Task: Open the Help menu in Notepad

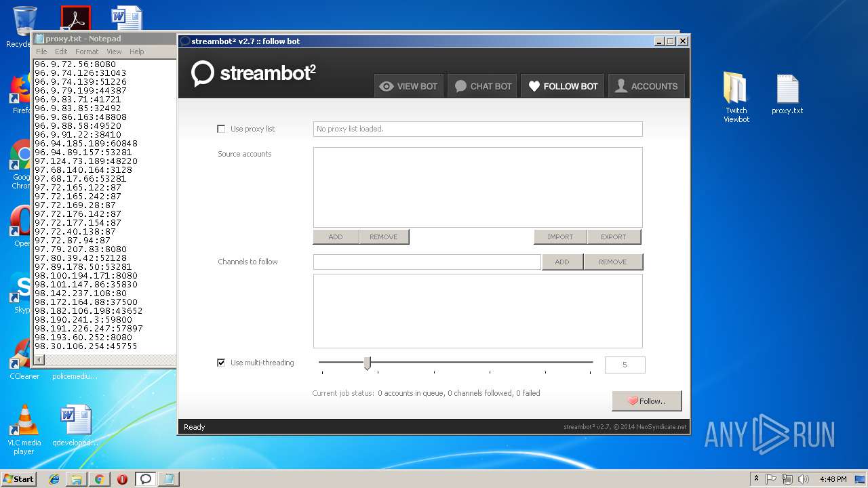Action: pyautogui.click(x=137, y=52)
